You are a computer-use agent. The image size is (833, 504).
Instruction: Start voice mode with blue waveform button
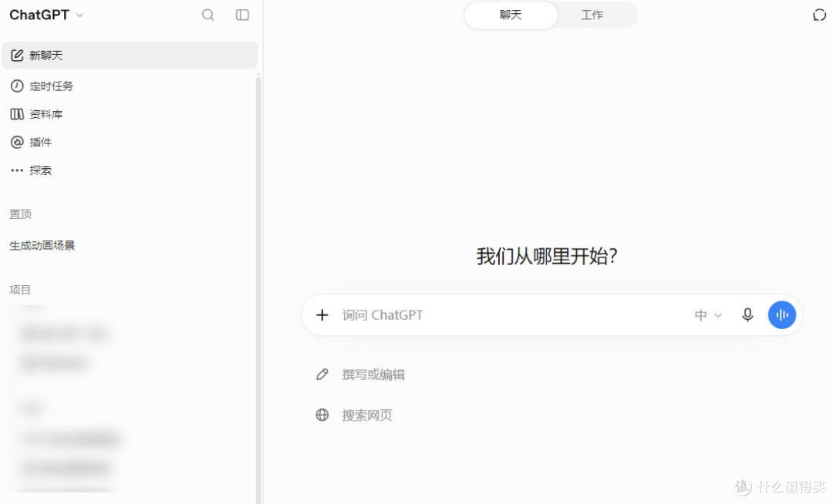click(x=782, y=314)
